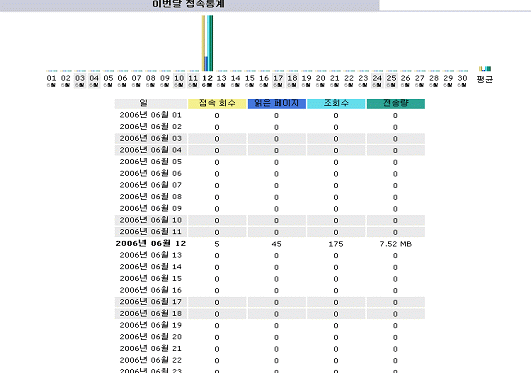The width and height of the screenshot is (531, 377).
Task: Click the 2006년 06월 21 date cell
Action: 151,349
